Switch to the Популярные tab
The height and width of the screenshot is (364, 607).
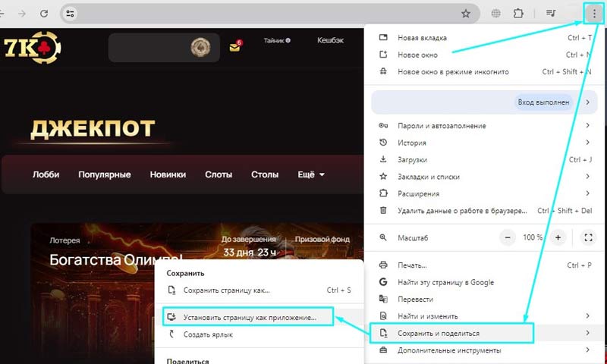click(105, 174)
